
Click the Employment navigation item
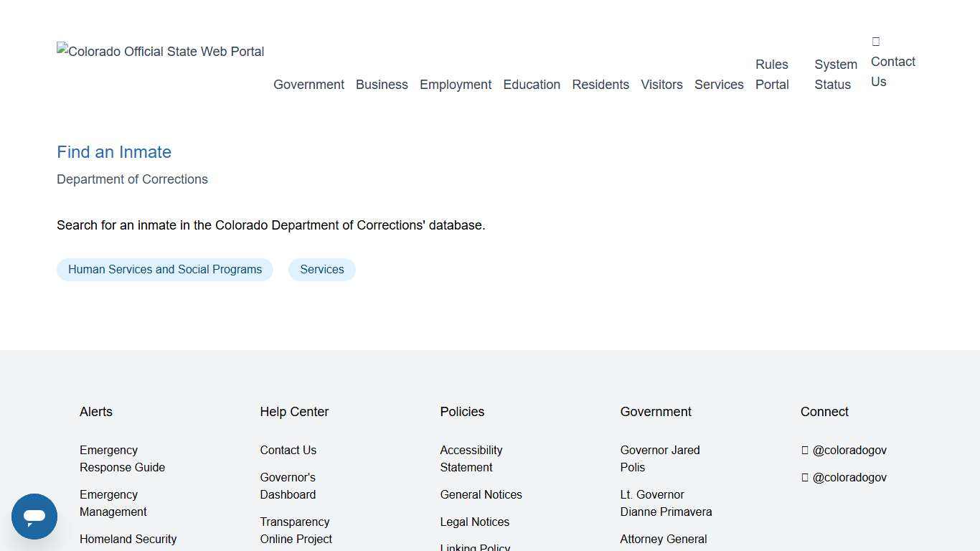(x=455, y=85)
